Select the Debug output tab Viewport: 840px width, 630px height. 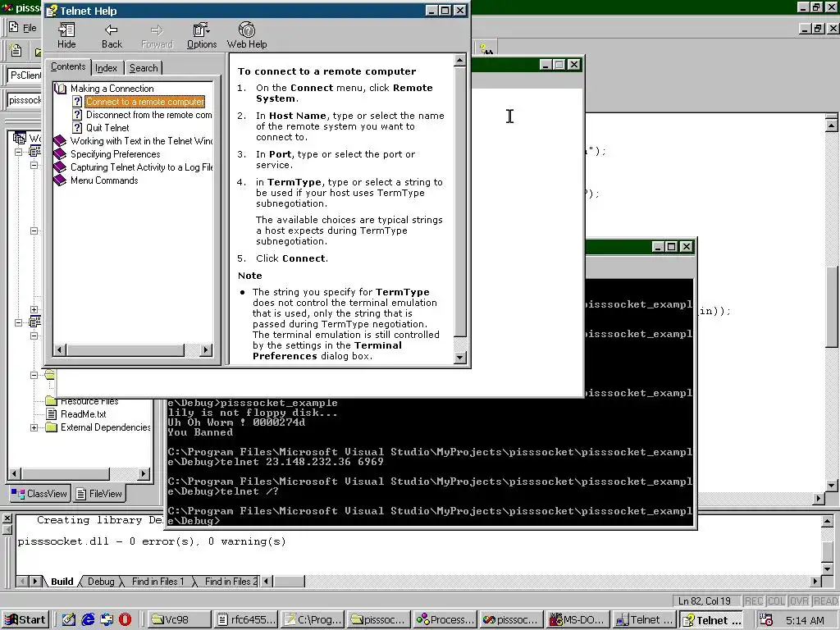[x=101, y=582]
